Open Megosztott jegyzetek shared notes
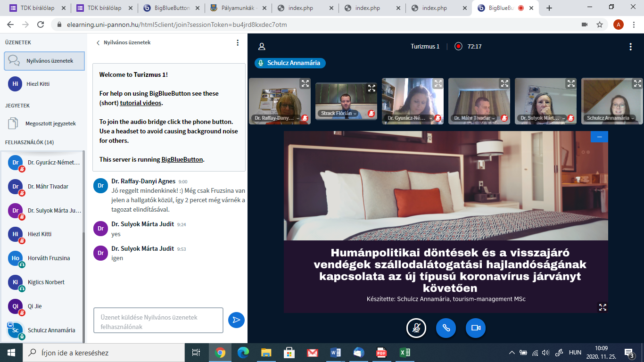The image size is (644, 362). tap(50, 123)
